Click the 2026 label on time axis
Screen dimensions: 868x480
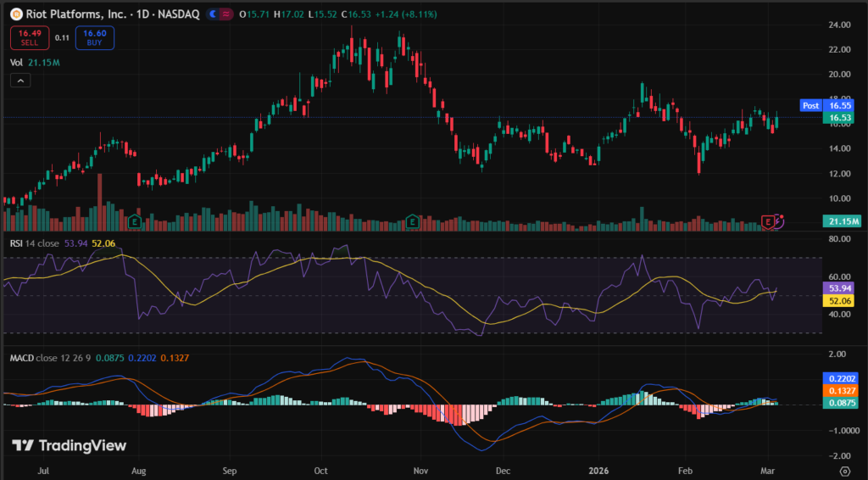(598, 468)
